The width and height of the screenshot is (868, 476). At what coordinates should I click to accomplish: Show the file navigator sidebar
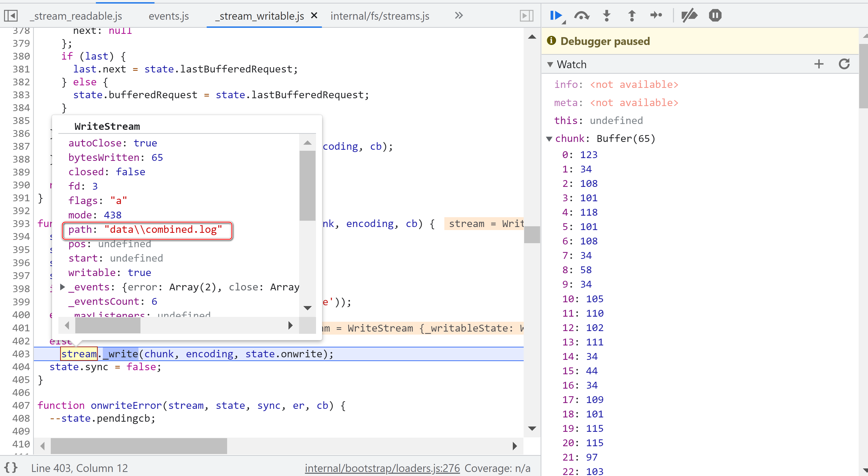(x=11, y=15)
